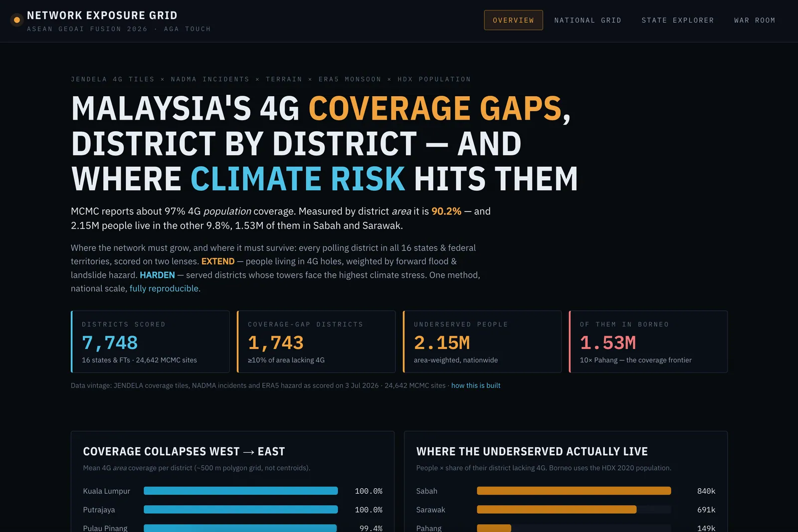The height and width of the screenshot is (532, 798).
Task: Click the 90.2% highlighted value
Action: point(446,211)
